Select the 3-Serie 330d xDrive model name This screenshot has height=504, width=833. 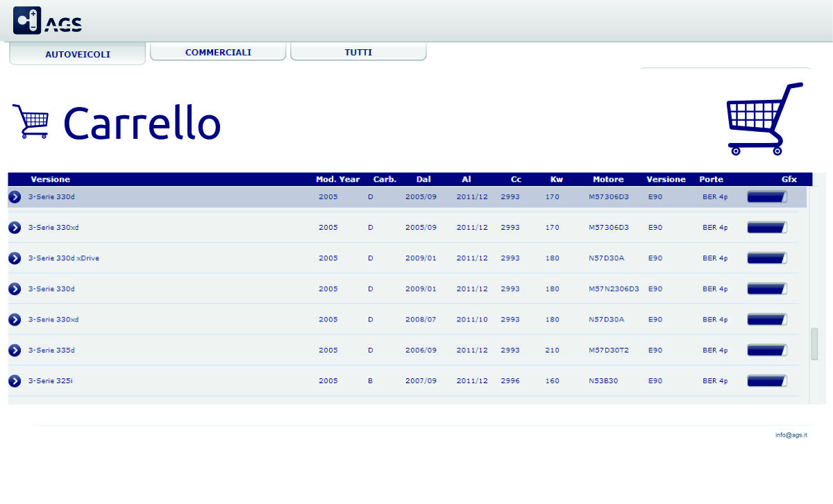tap(64, 258)
